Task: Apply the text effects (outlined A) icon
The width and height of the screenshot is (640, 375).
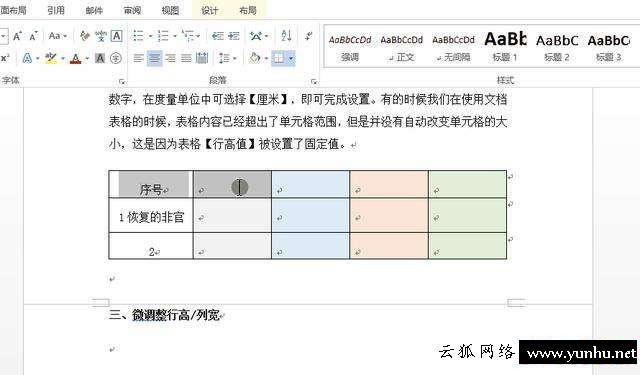Action: click(x=27, y=58)
